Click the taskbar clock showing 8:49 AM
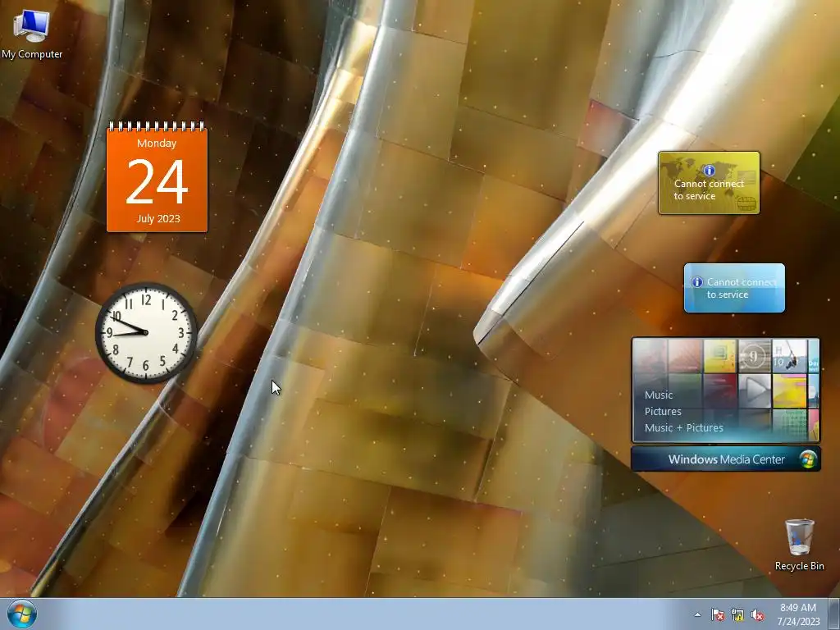Viewport: 840px width, 630px height. [x=798, y=614]
